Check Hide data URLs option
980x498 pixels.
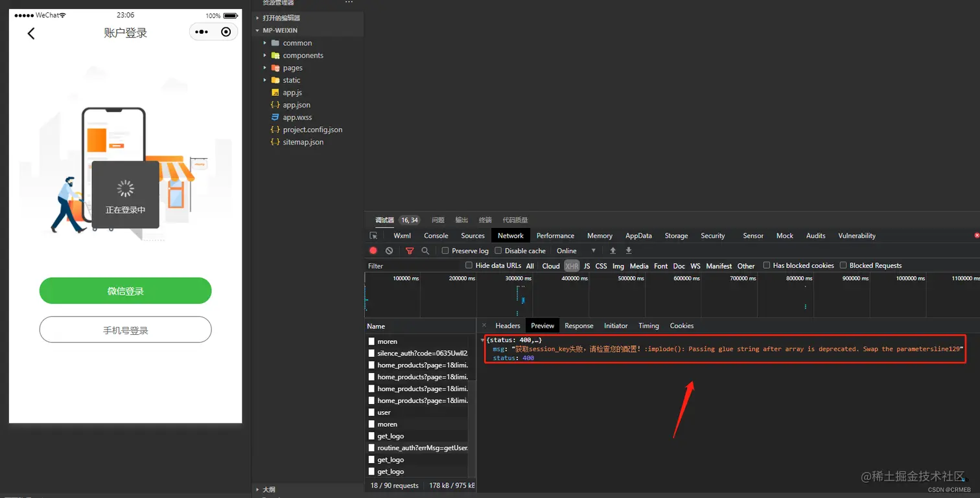pyautogui.click(x=469, y=266)
